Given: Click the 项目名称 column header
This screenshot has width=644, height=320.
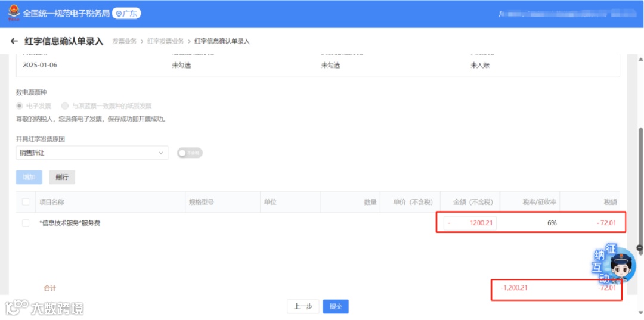Looking at the screenshot, I should (52, 202).
